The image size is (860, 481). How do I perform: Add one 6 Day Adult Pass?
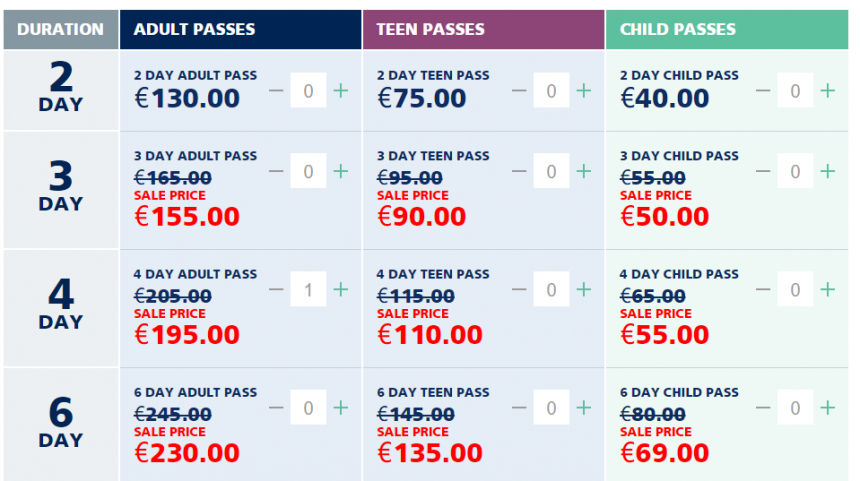pyautogui.click(x=341, y=408)
